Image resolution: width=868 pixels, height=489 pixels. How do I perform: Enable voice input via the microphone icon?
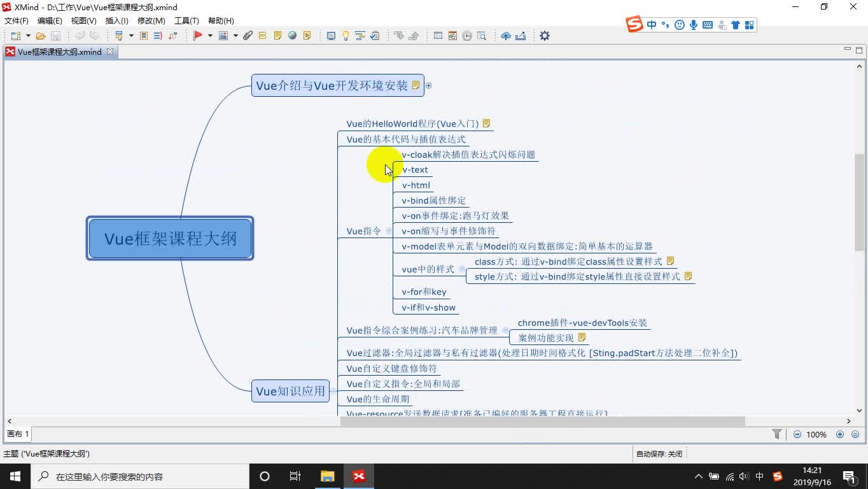tap(694, 24)
